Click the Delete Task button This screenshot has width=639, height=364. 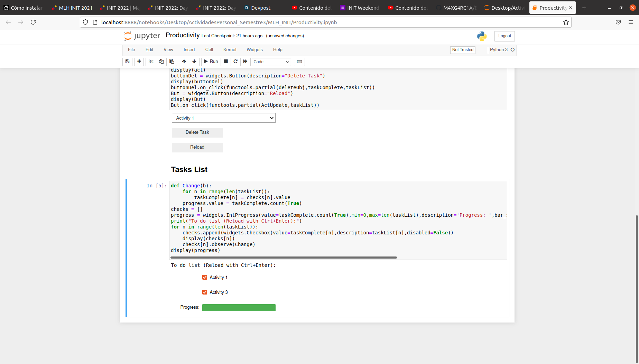(197, 132)
